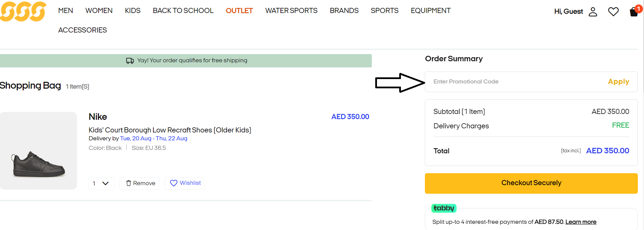Open the quantity dropdown for the shoes
Image resolution: width=644 pixels, height=230 pixels.
coord(101,183)
